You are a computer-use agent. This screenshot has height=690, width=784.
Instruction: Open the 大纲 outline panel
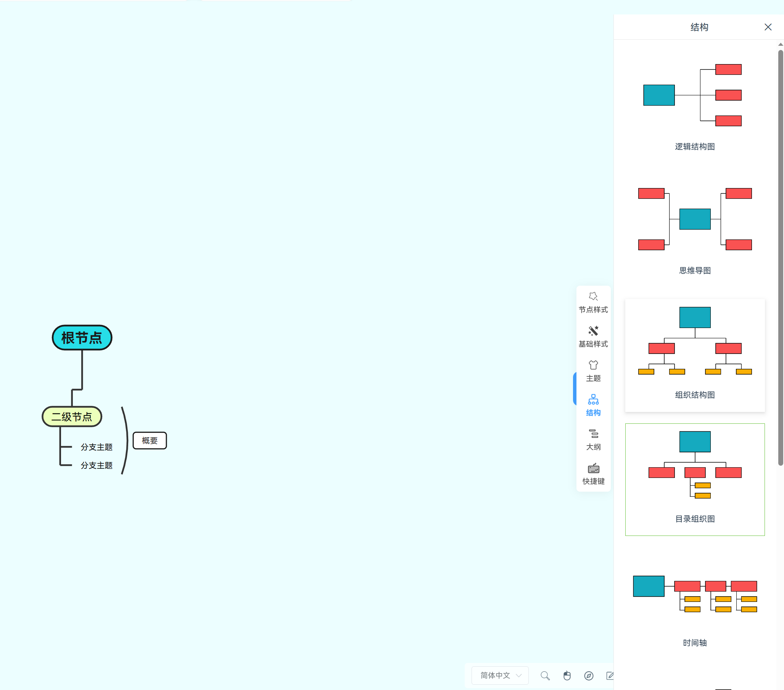point(593,439)
